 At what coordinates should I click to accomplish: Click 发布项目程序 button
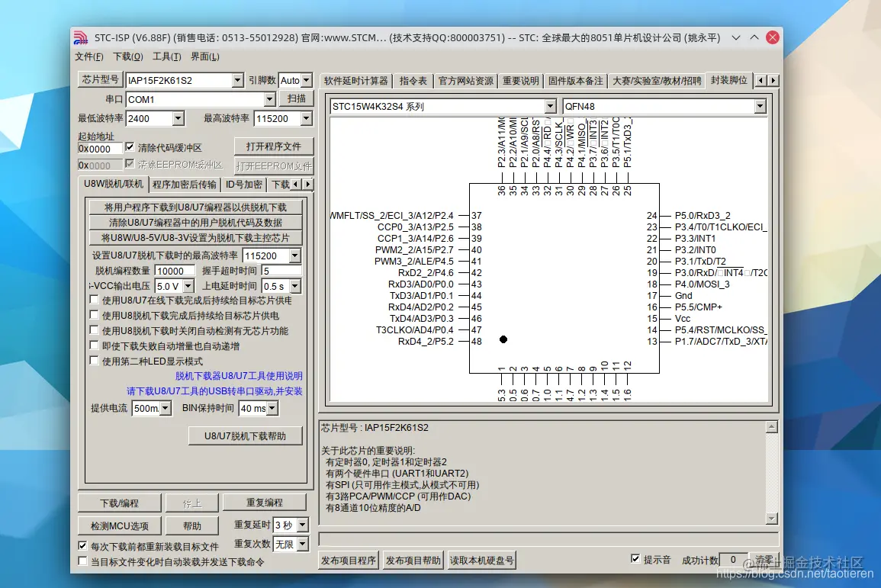click(x=349, y=560)
